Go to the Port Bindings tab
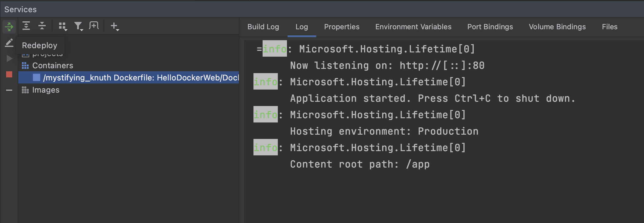Viewport: 644px width, 223px height. (x=490, y=27)
